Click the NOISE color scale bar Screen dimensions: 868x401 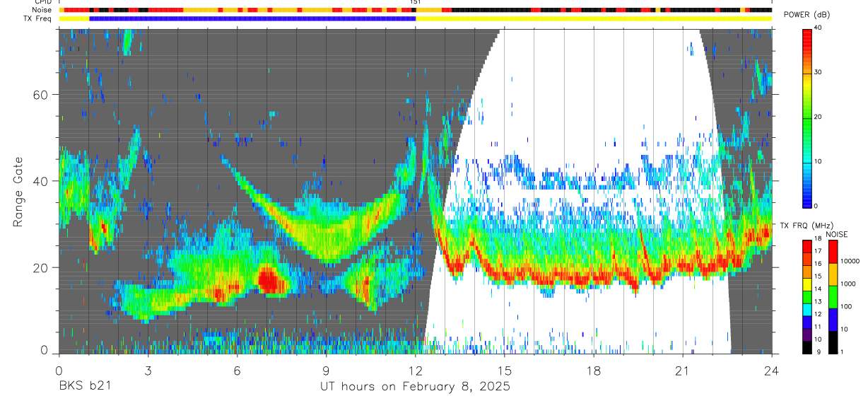pyautogui.click(x=833, y=296)
